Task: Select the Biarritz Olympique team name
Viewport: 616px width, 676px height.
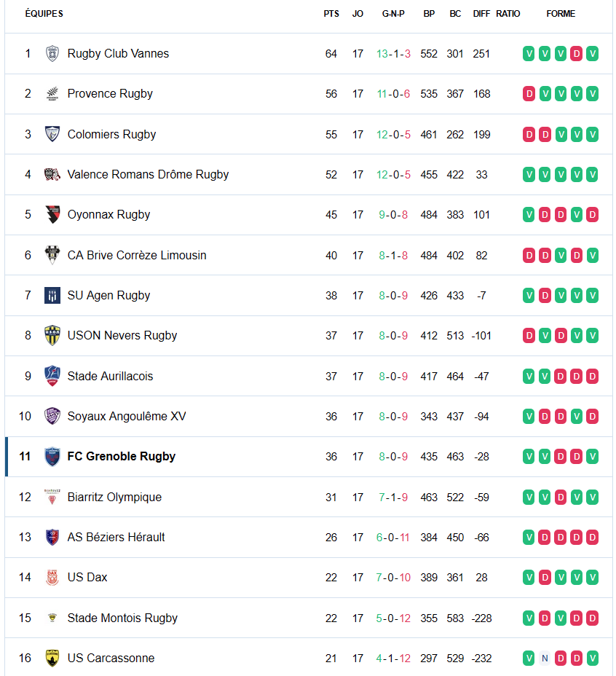Action: (114, 498)
